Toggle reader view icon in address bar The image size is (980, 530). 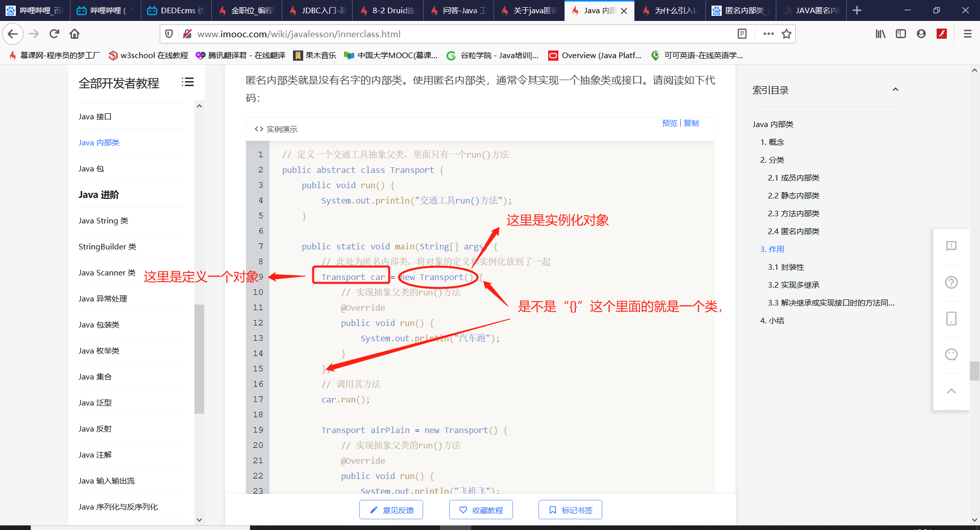pos(742,34)
